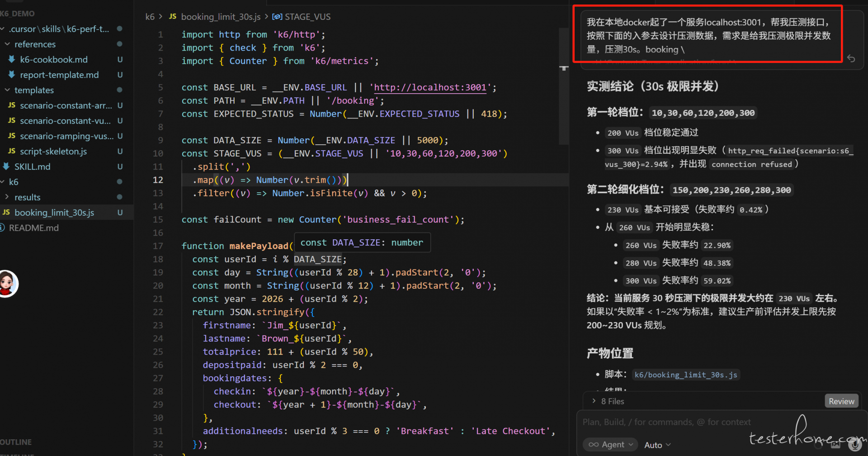
Task: Open scenario-ramping-vus file in explorer
Action: coord(66,136)
